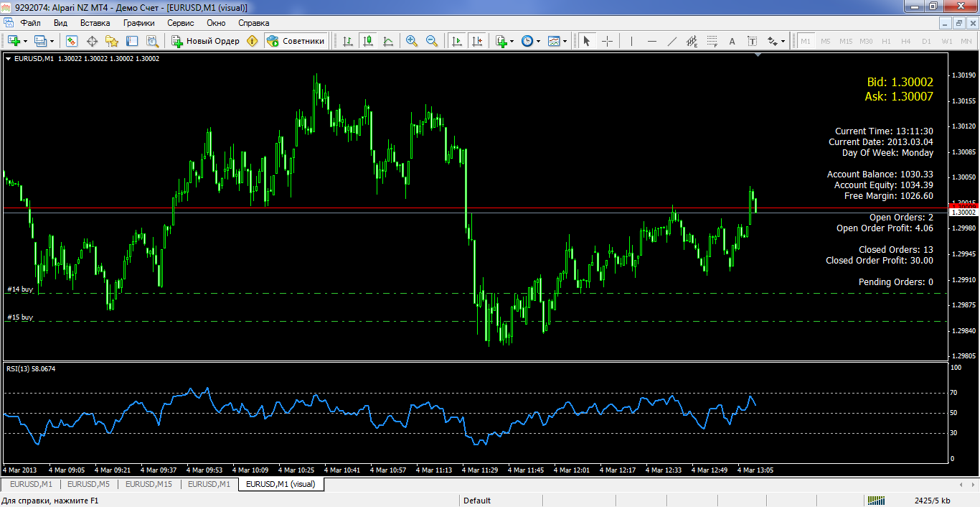The width and height of the screenshot is (980, 507).
Task: Select the W1 timeframe
Action: pyautogui.click(x=947, y=41)
